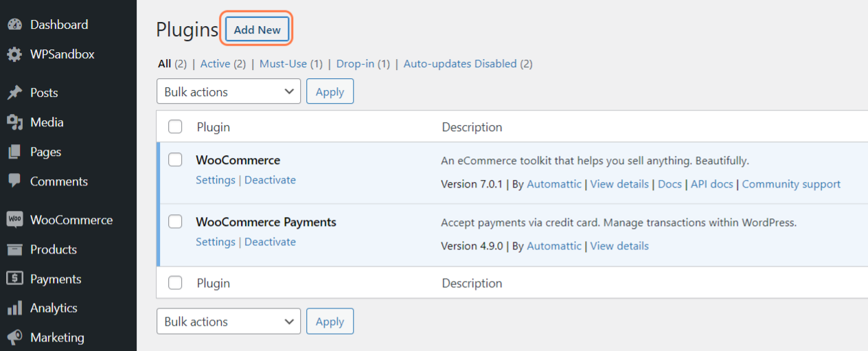Click the Comments speech bubble icon
The height and width of the screenshot is (351, 868).
point(14,181)
